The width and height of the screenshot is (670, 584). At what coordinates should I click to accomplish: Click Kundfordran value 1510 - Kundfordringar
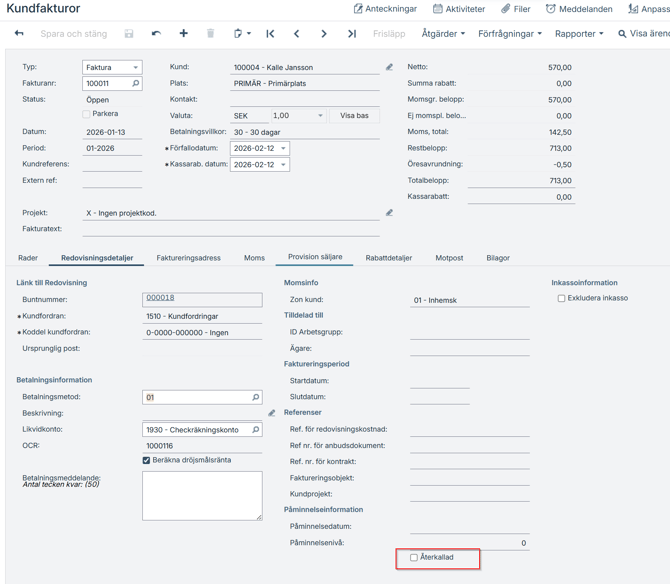click(182, 317)
